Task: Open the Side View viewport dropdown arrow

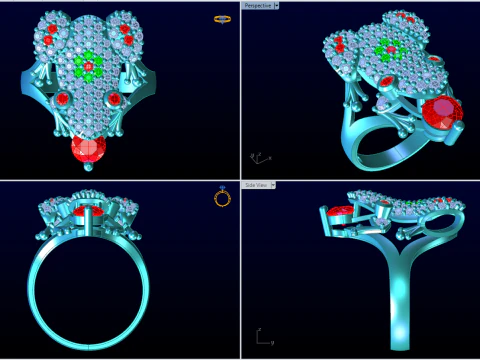Action: pyautogui.click(x=273, y=185)
